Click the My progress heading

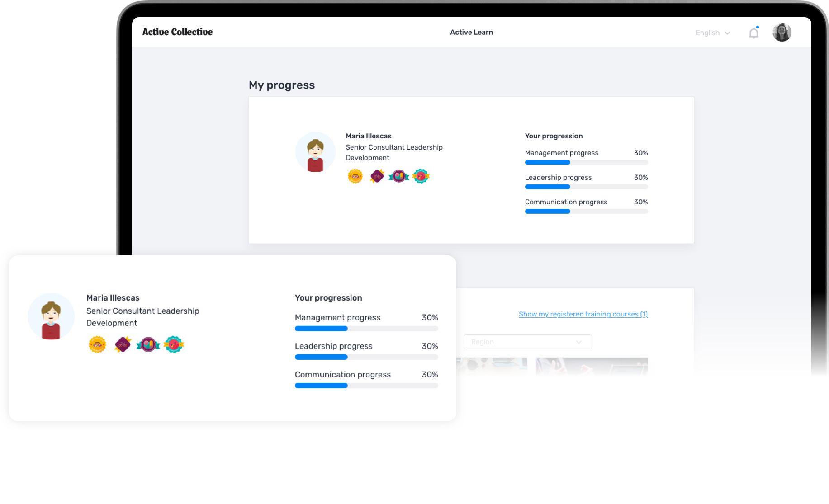tap(282, 85)
